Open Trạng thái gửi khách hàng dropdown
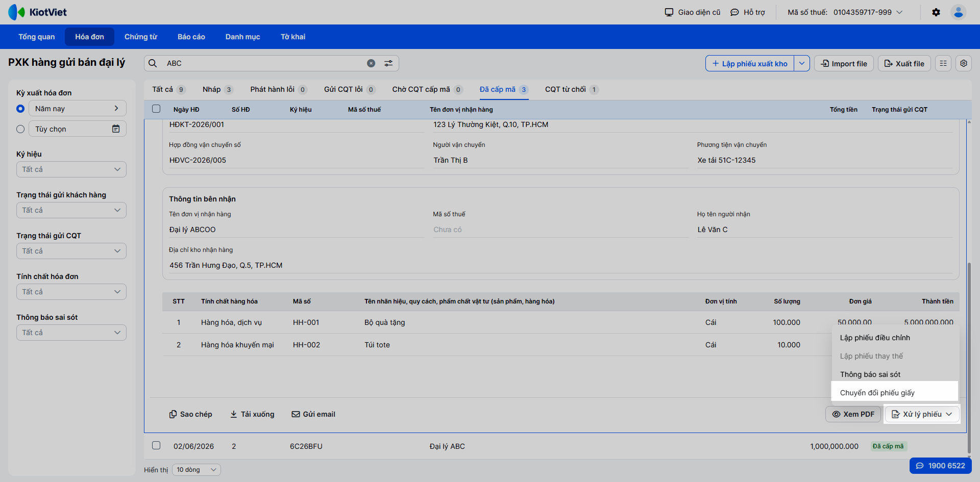 click(71, 210)
